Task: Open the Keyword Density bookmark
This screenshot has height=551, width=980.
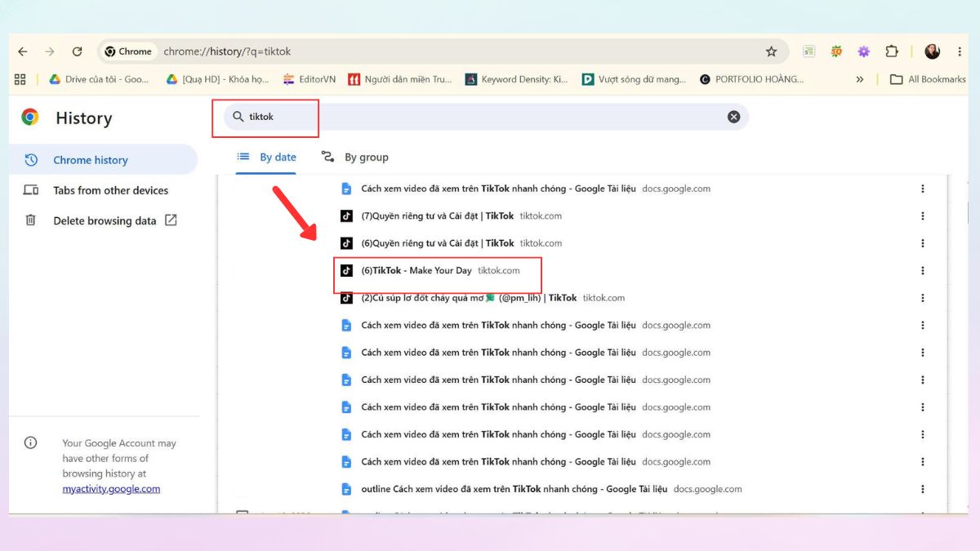Action: 516,79
